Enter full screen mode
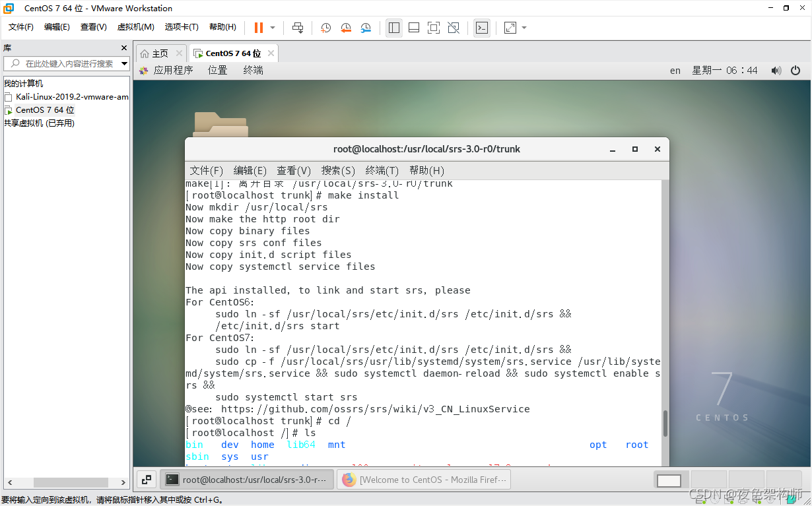 click(434, 28)
